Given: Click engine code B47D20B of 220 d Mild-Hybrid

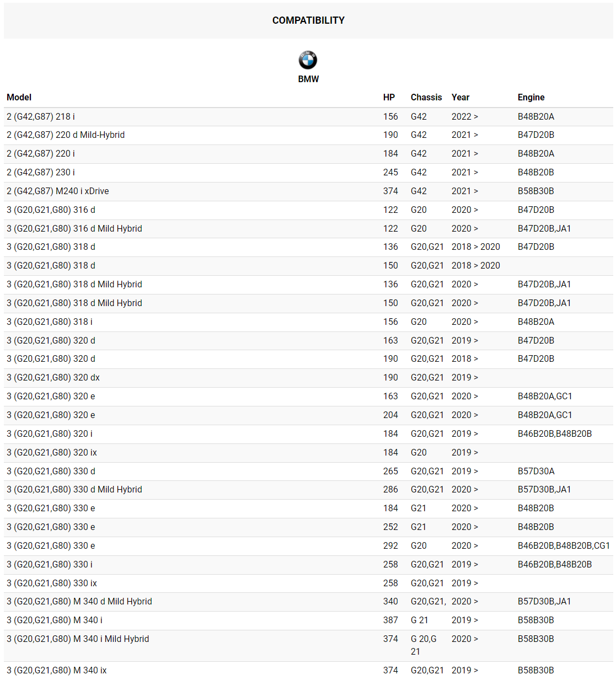Looking at the screenshot, I should point(536,135).
